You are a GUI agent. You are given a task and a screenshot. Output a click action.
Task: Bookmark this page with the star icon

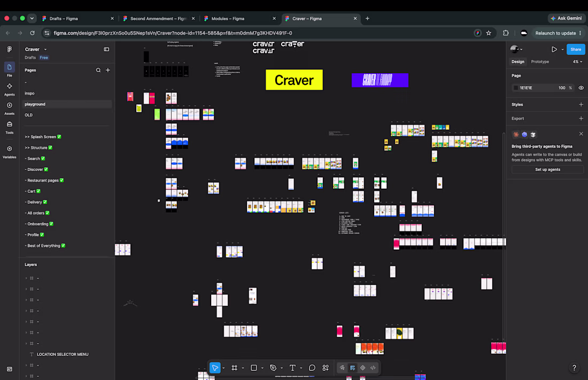coord(489,33)
